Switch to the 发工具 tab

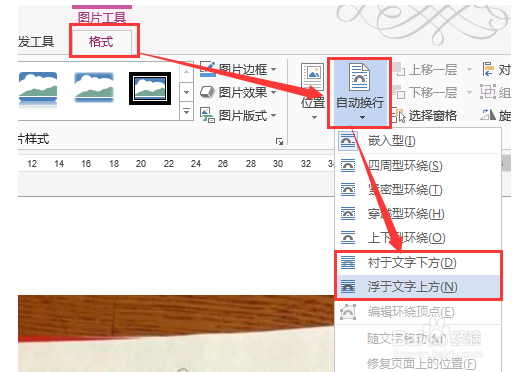36,42
